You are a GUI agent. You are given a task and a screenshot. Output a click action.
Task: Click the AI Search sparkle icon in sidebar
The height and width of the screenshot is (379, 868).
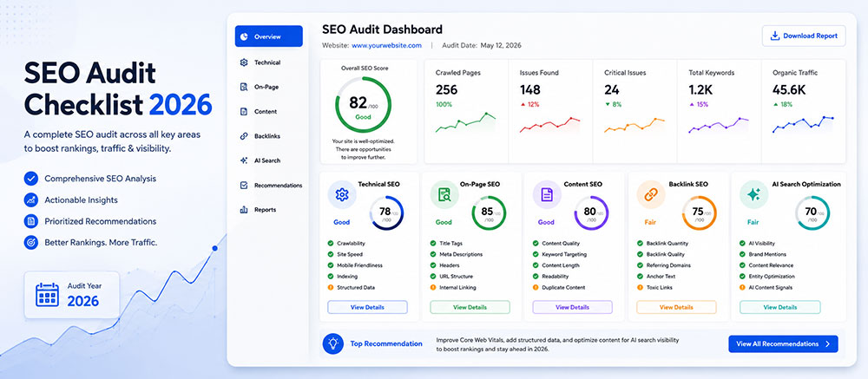(244, 160)
